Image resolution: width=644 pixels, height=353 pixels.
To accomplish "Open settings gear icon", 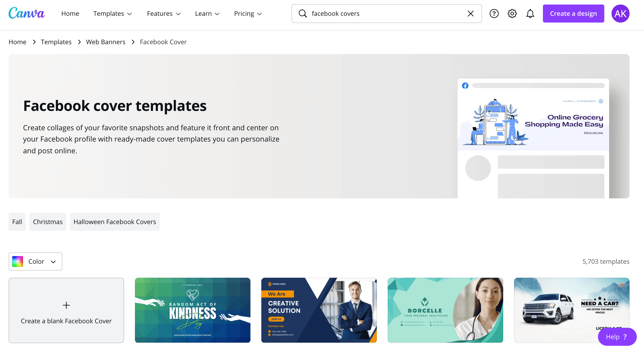I will [512, 14].
